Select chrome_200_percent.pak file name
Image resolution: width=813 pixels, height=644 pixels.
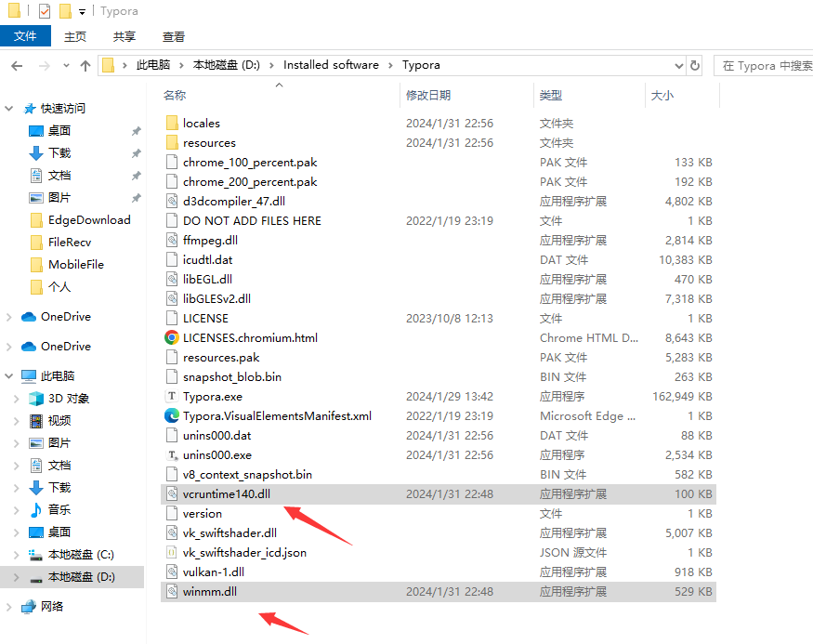click(249, 182)
